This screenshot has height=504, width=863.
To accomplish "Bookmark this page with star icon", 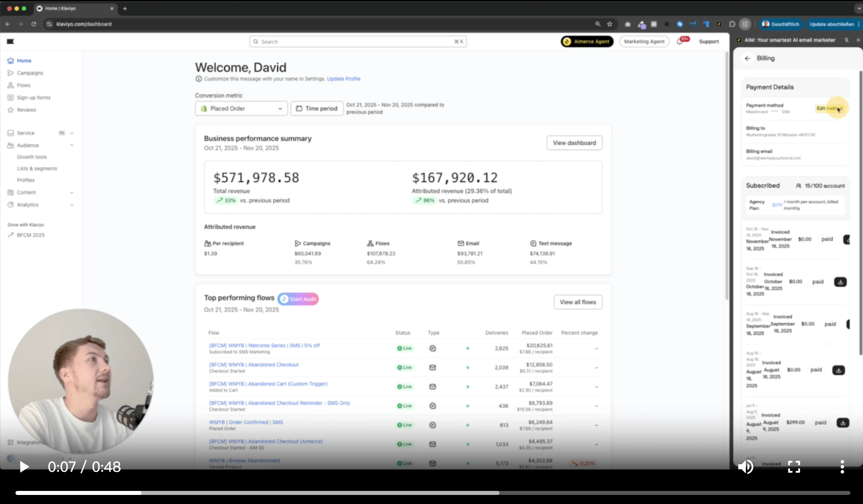I will [x=610, y=24].
